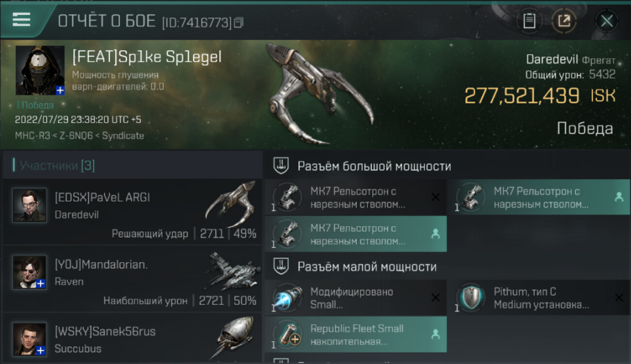Share the battle report externally

[x=564, y=21]
